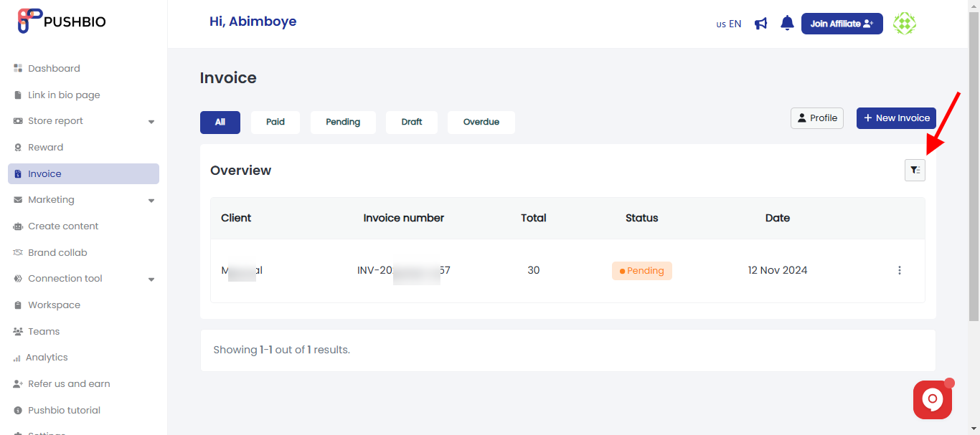
Task: Create a New Invoice
Action: [896, 118]
